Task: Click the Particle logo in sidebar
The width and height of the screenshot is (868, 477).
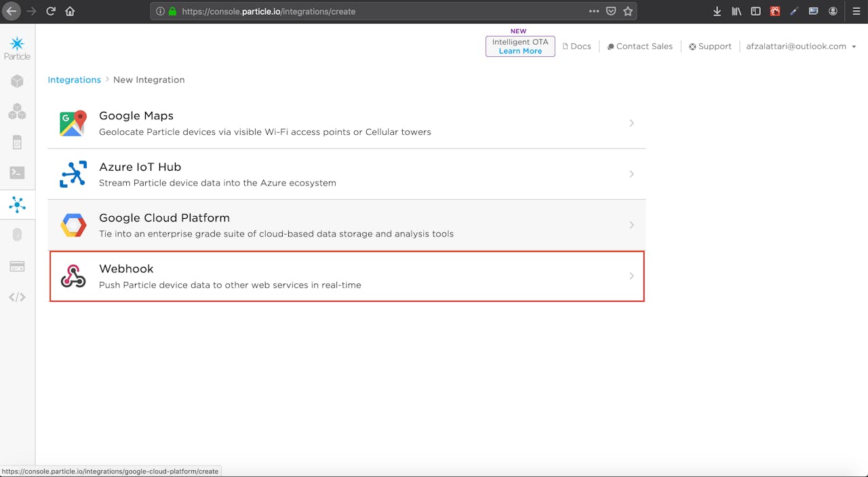Action: click(x=17, y=49)
